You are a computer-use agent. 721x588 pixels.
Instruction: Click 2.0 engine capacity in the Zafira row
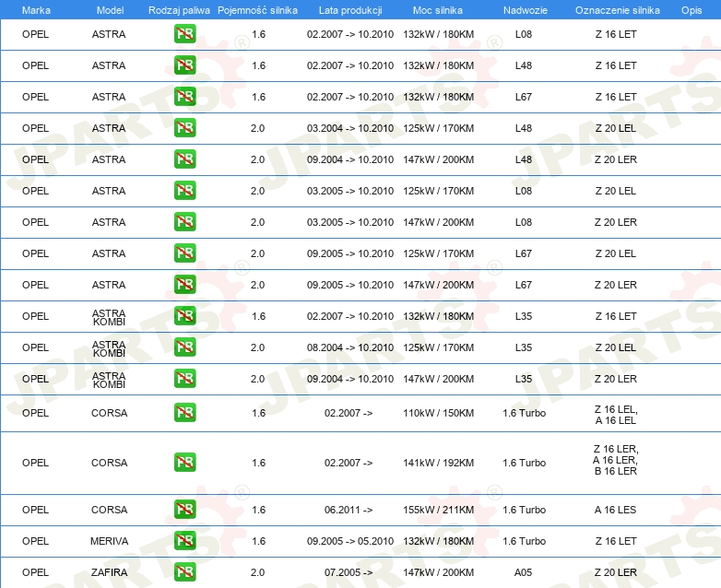257,572
